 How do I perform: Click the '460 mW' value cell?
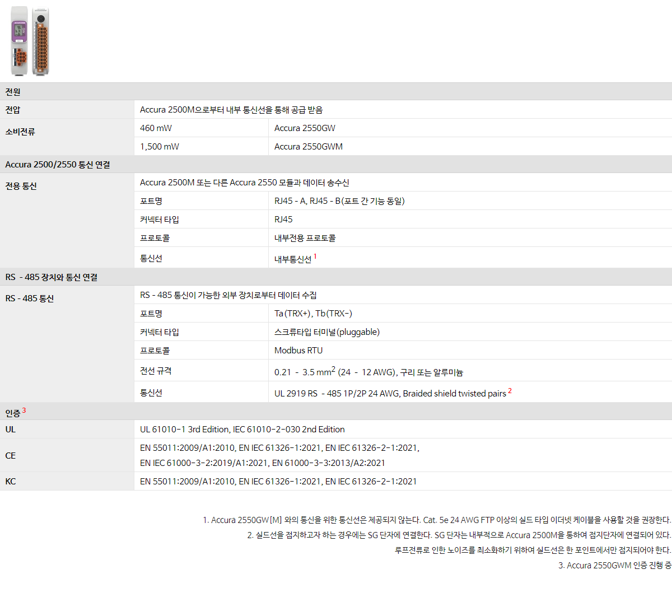pos(201,128)
